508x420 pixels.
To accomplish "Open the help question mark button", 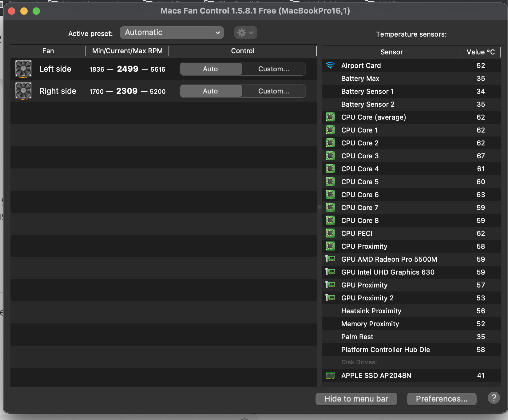I will click(494, 398).
